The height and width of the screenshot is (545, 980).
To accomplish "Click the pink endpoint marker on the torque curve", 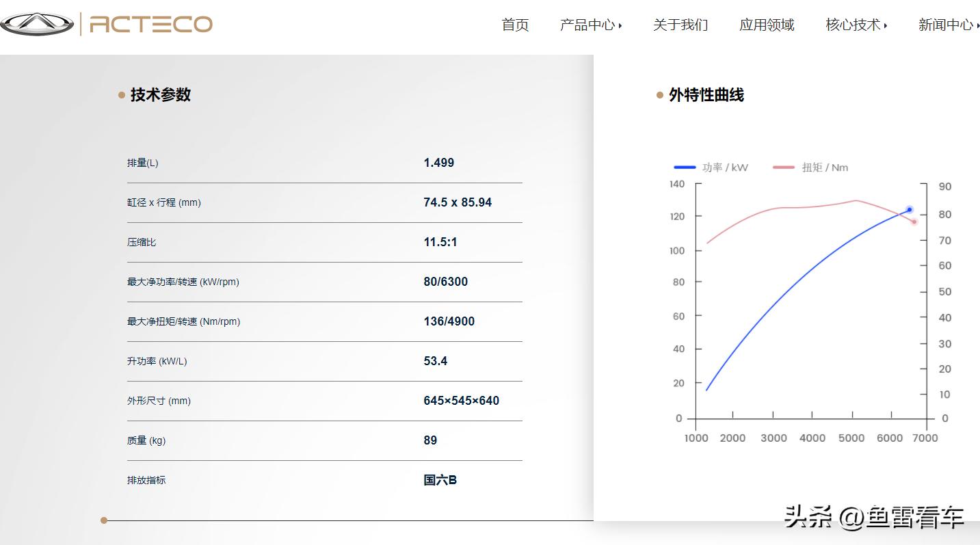I will [914, 222].
